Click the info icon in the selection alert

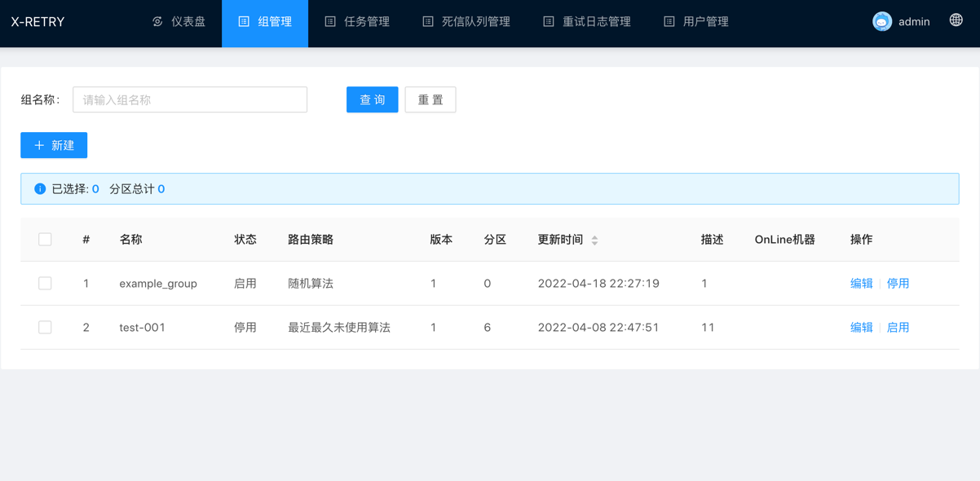[x=40, y=189]
